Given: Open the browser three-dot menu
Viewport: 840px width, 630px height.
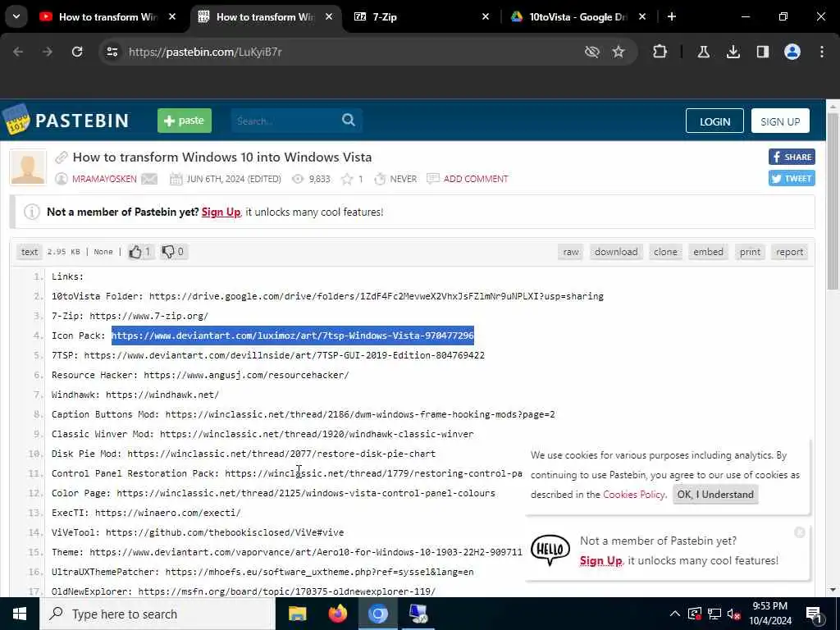Looking at the screenshot, I should 822,52.
